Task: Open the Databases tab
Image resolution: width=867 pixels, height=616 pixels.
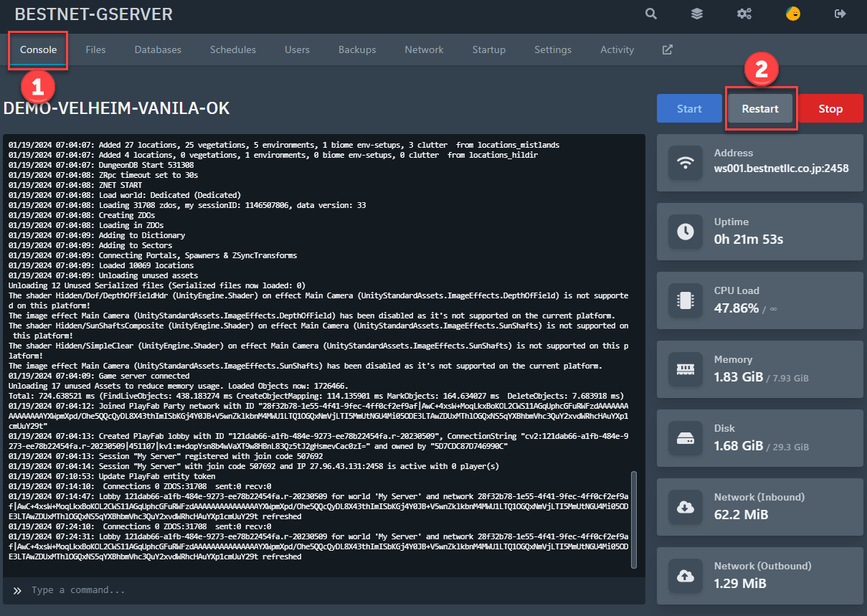Action: coord(158,49)
